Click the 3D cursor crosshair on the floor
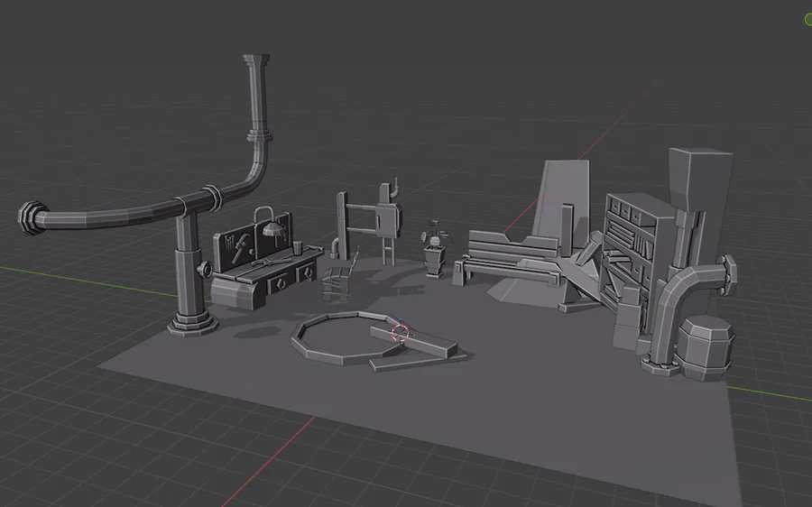This screenshot has height=507, width=812. (x=400, y=333)
